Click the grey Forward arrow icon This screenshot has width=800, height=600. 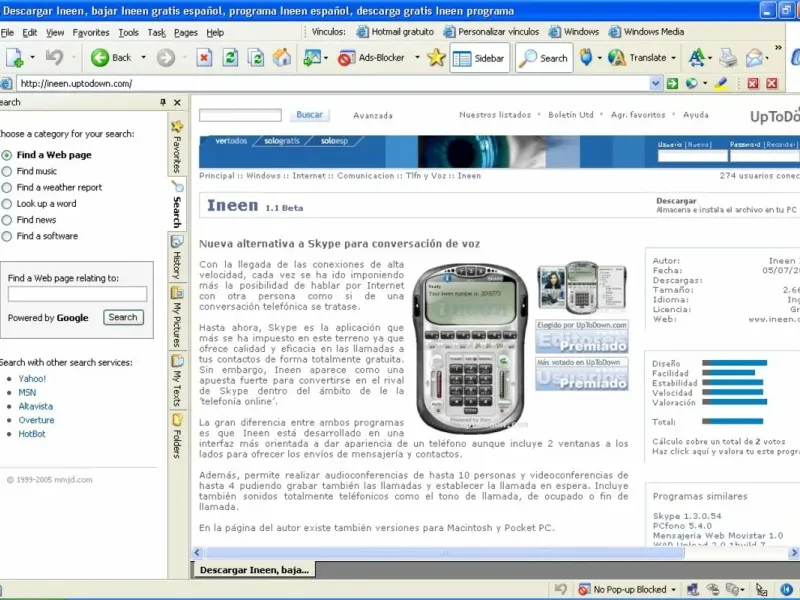[x=165, y=58]
